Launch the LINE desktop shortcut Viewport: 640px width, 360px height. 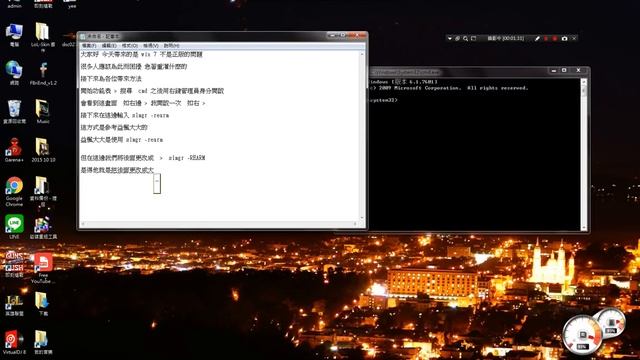tap(14, 227)
